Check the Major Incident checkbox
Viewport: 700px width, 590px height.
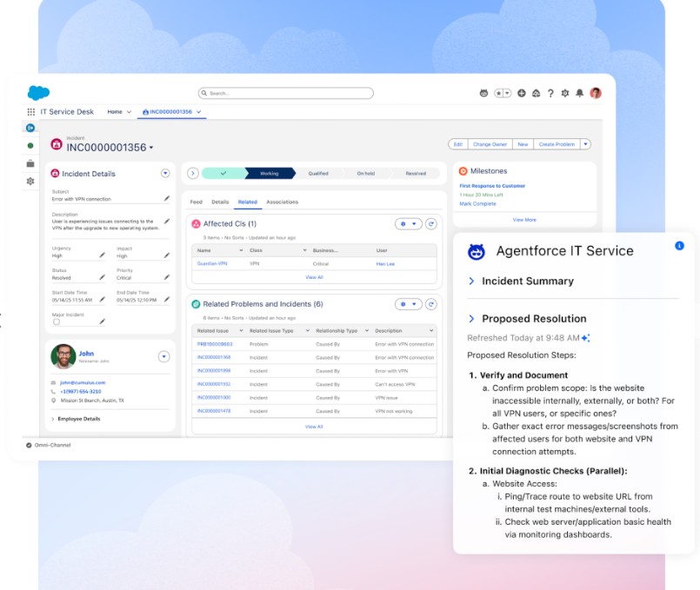[57, 322]
